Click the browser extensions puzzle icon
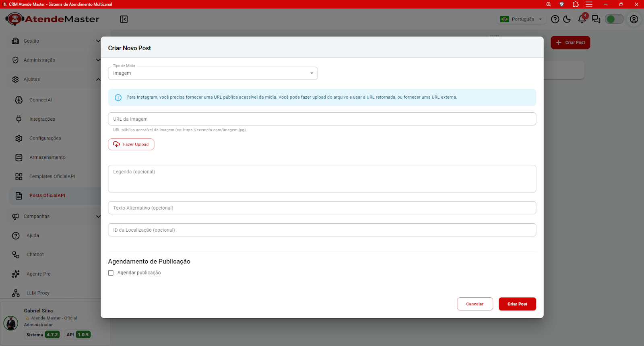Viewport: 644px width, 346px height. (576, 4)
